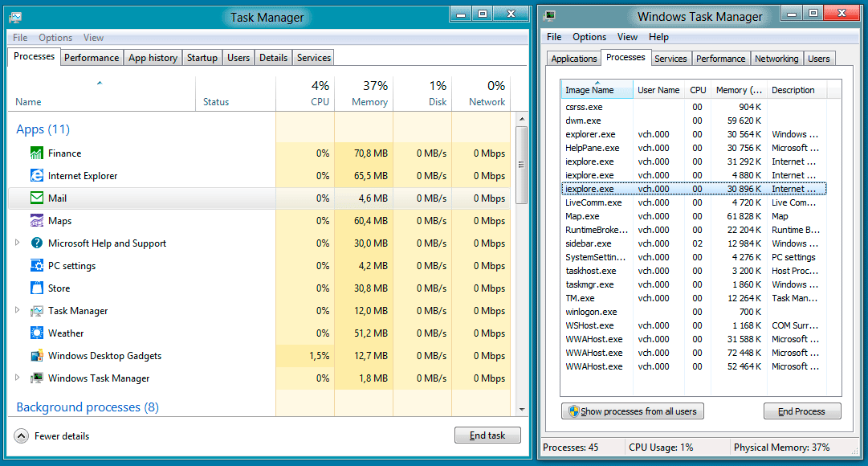Viewport: 868px width, 466px height.
Task: Click the Microsoft Help and Support icon
Action: pos(37,243)
